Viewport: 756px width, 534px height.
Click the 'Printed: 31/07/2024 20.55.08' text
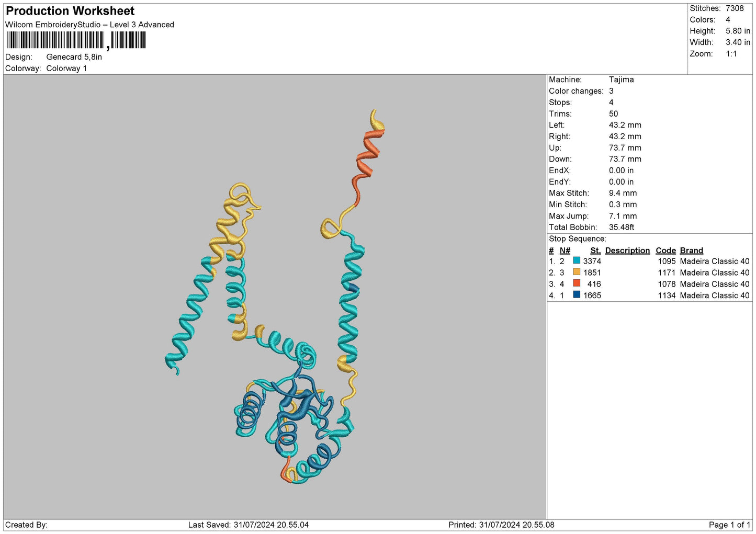pyautogui.click(x=501, y=525)
